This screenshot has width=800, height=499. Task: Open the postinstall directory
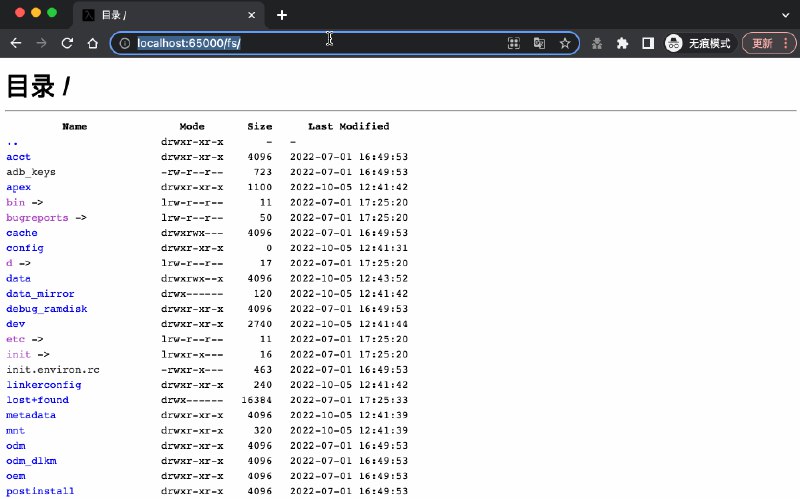click(x=40, y=491)
